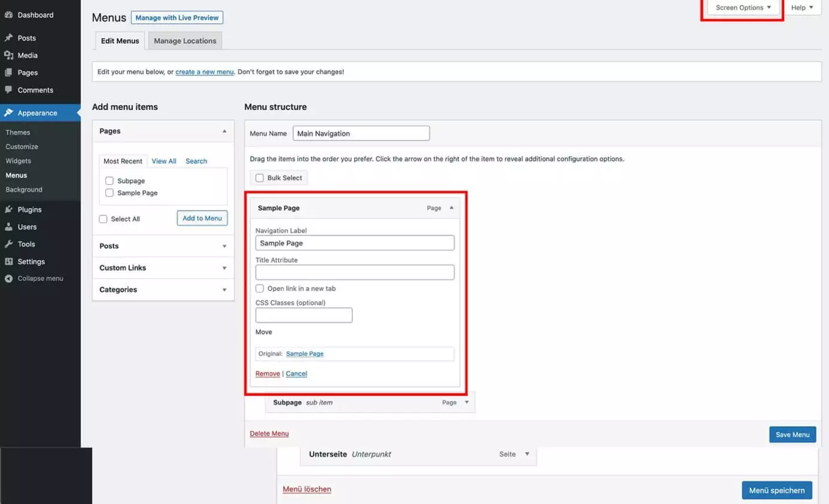Enable the Bulk Select checkbox
Screen dimensions: 829x504
pos(260,178)
